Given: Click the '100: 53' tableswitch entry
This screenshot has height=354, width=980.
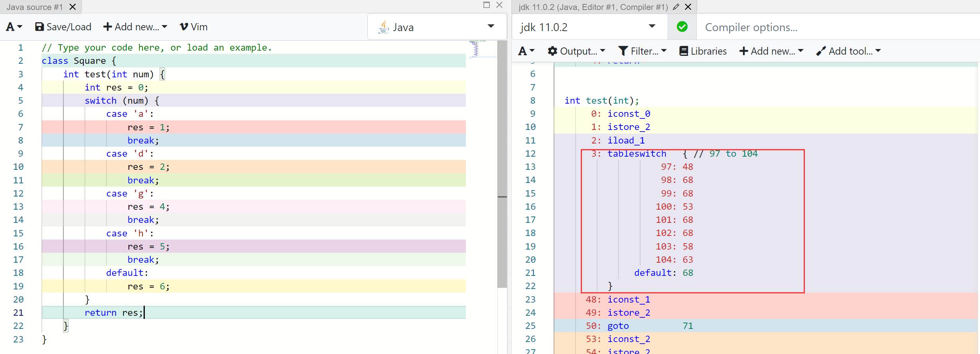Looking at the screenshot, I should pyautogui.click(x=674, y=206).
